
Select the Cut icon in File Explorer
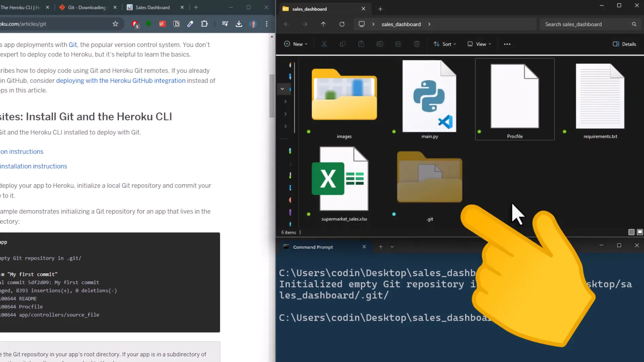324,44
